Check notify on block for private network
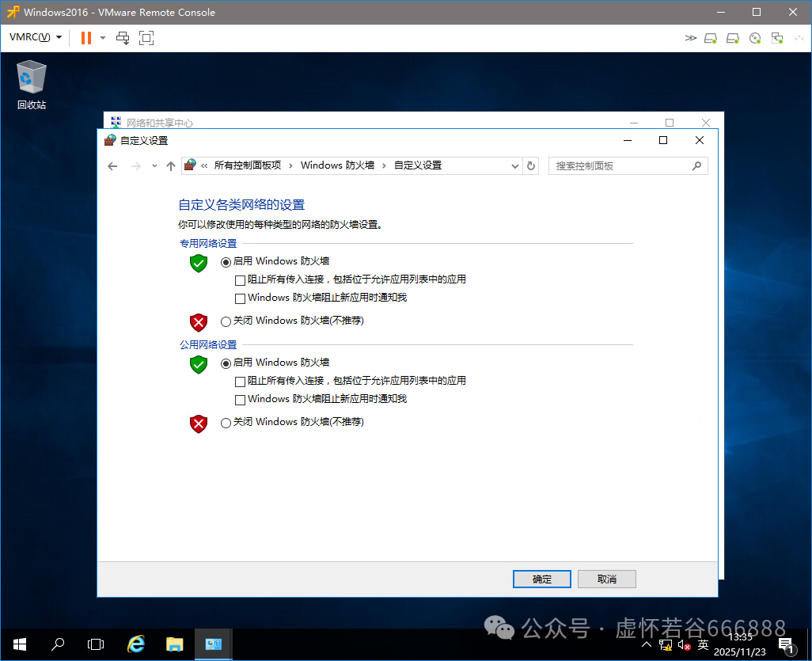The height and width of the screenshot is (661, 812). coord(240,298)
